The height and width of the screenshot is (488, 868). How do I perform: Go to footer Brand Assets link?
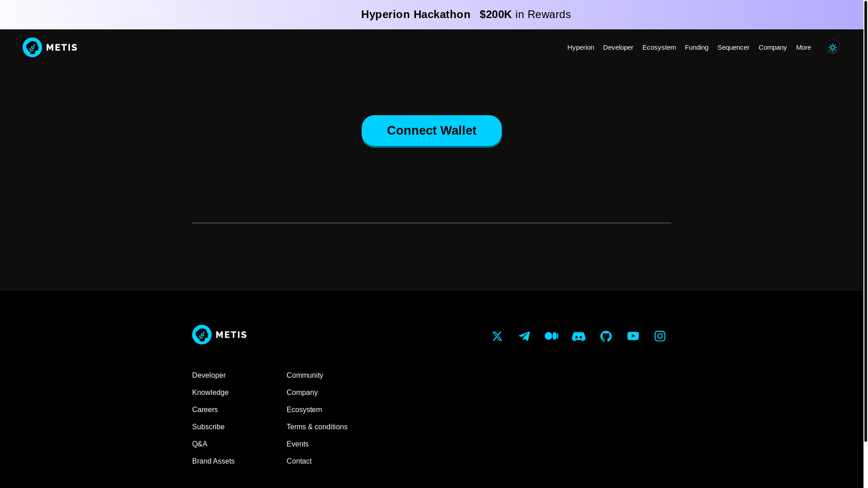tap(213, 461)
